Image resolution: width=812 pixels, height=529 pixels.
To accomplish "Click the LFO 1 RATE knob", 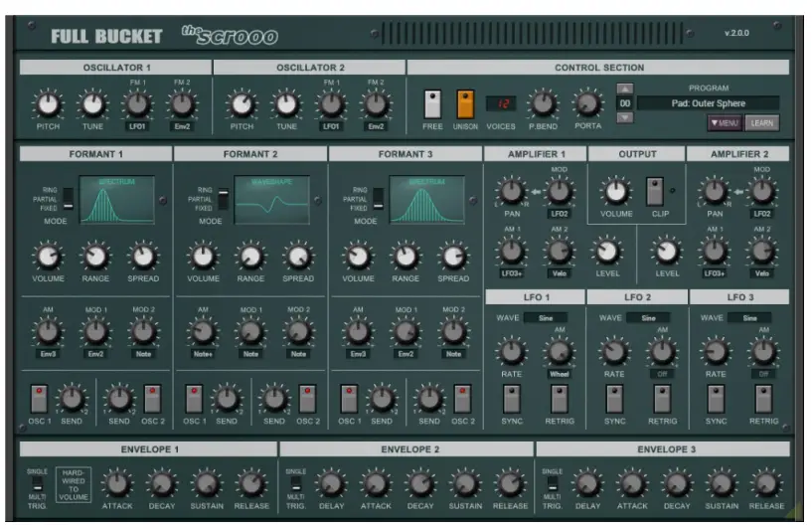I will point(512,352).
